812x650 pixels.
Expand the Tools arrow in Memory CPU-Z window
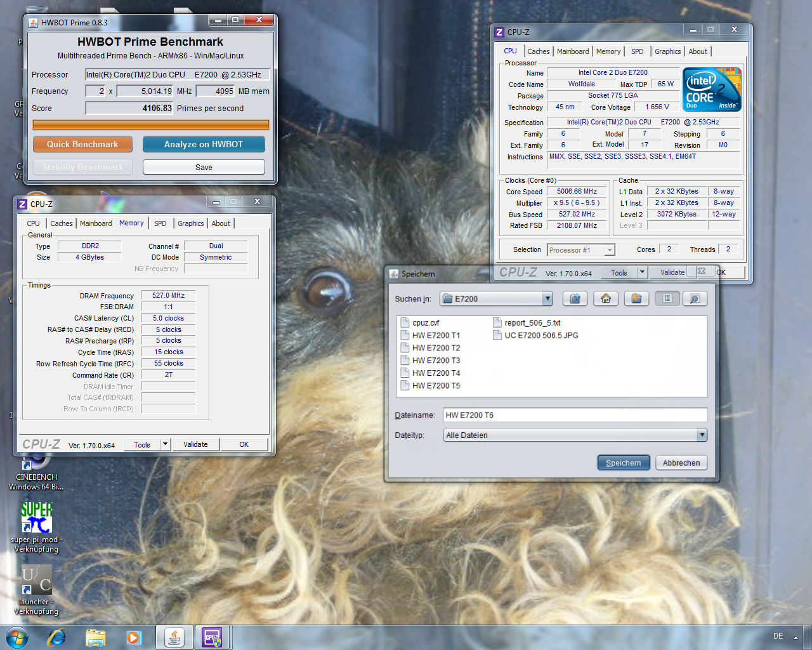165,444
